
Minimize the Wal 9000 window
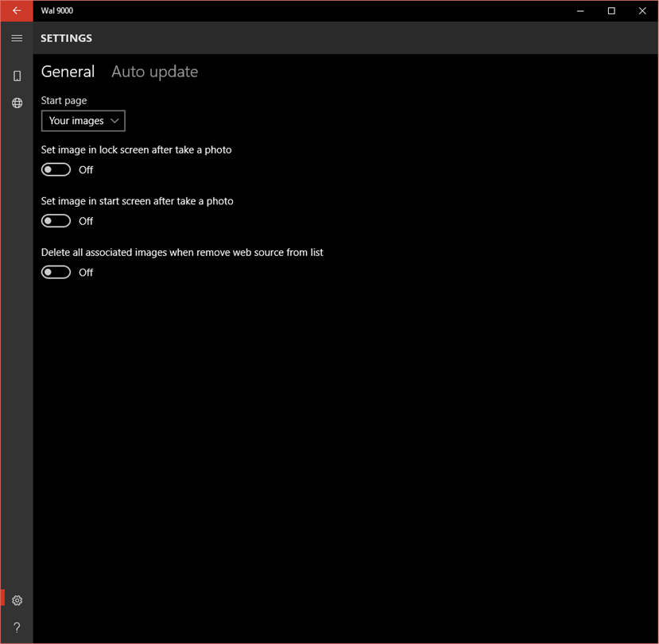[x=580, y=11]
